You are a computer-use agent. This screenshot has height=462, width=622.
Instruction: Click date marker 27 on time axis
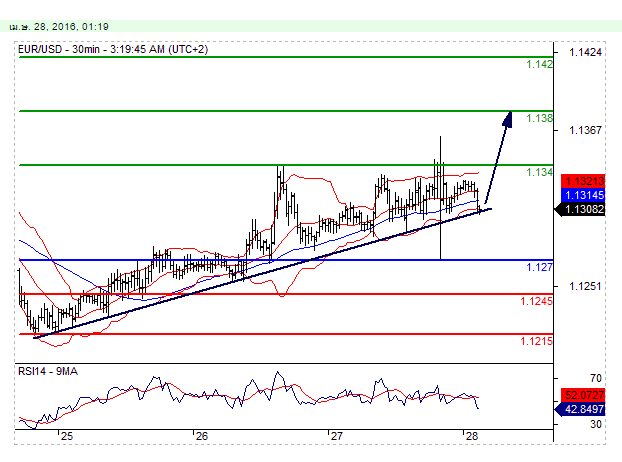coord(336,437)
